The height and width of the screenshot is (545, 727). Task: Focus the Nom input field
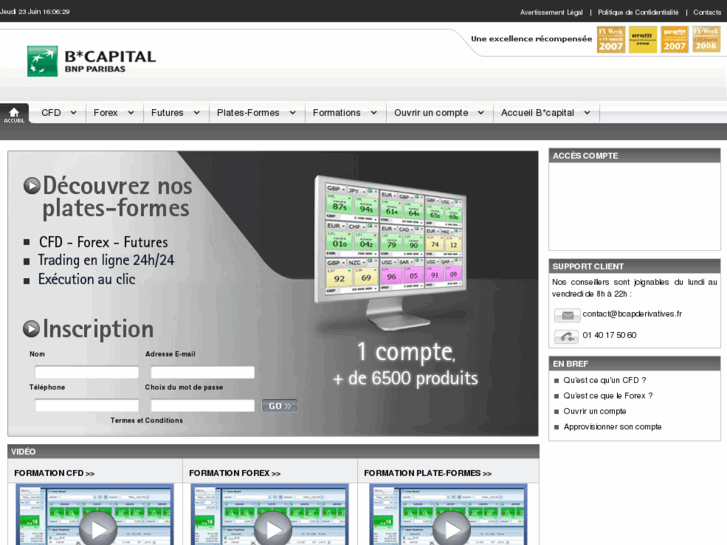[x=87, y=372]
